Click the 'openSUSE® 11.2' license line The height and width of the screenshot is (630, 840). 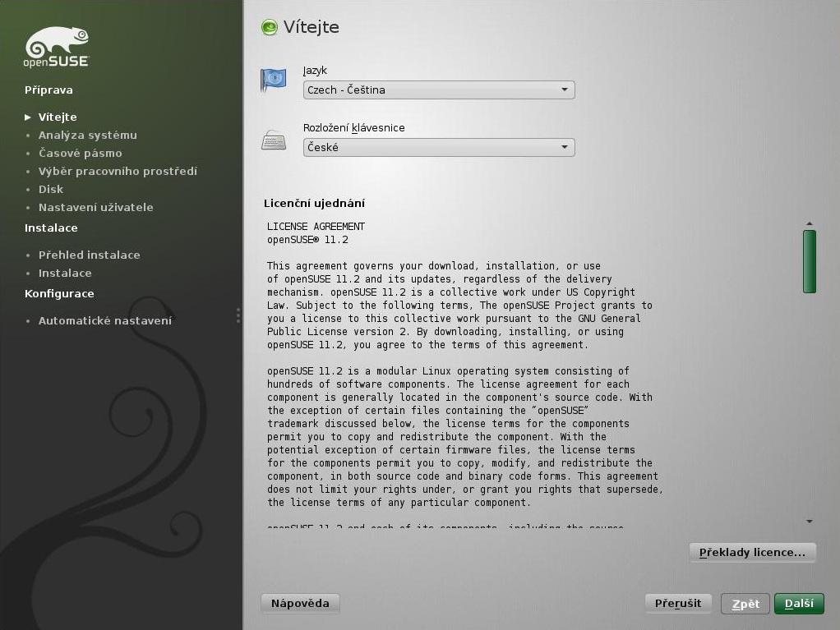click(x=307, y=240)
